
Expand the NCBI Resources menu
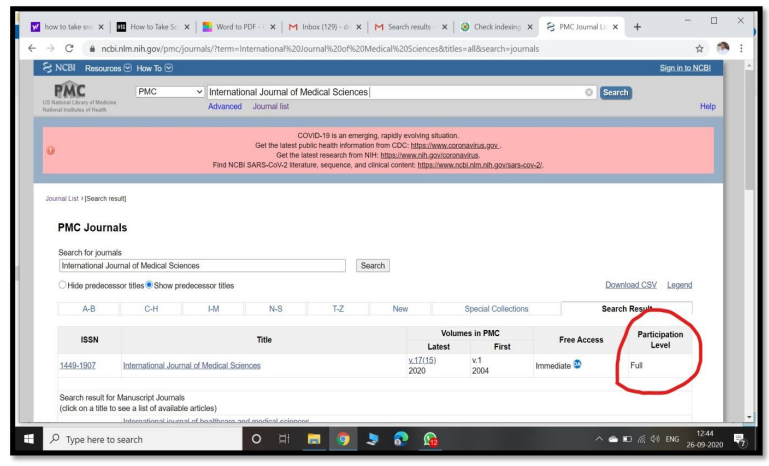click(x=108, y=68)
